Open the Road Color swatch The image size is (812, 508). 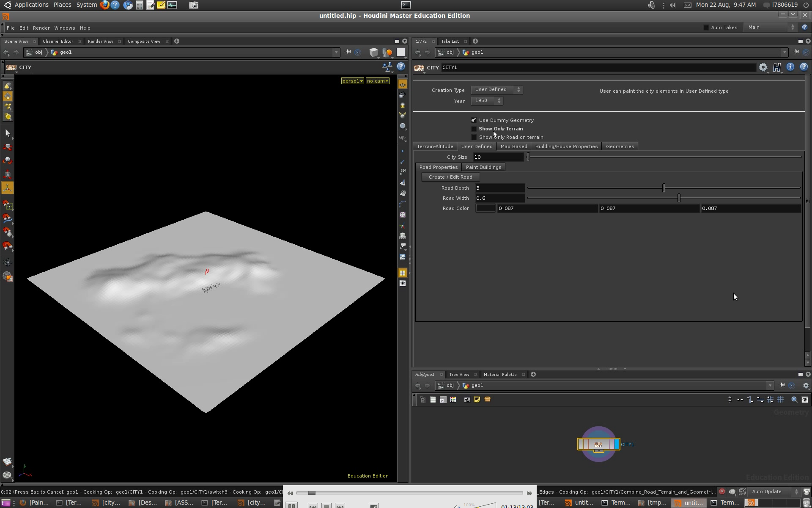click(x=485, y=208)
